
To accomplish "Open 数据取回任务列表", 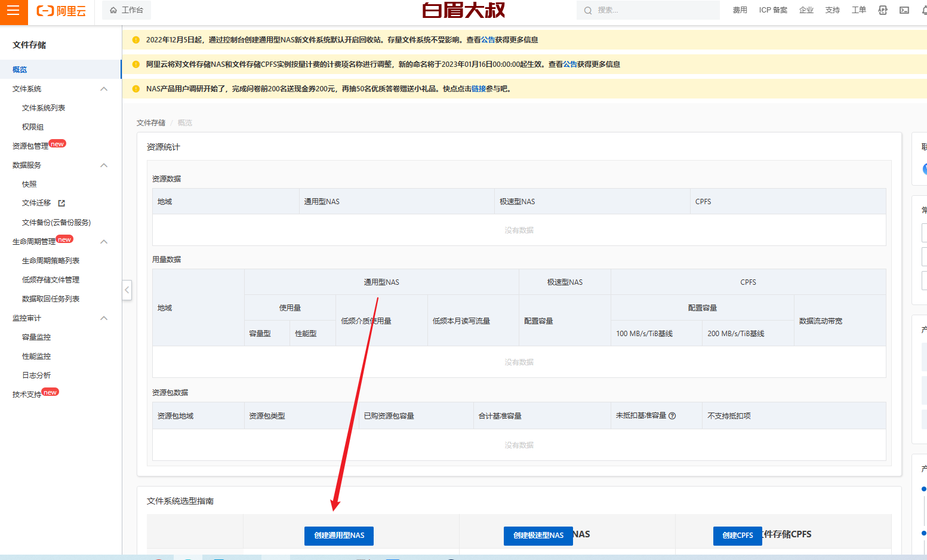I will [x=51, y=299].
